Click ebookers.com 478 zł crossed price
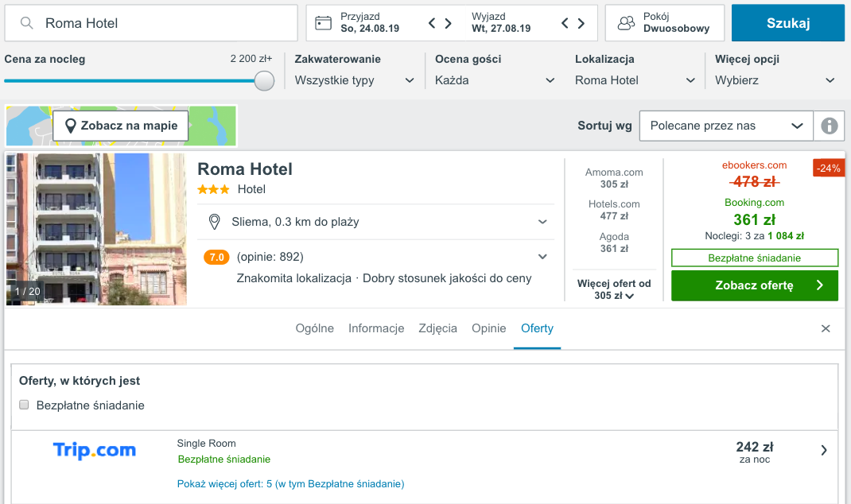Viewport: 851px width, 504px height. click(755, 182)
